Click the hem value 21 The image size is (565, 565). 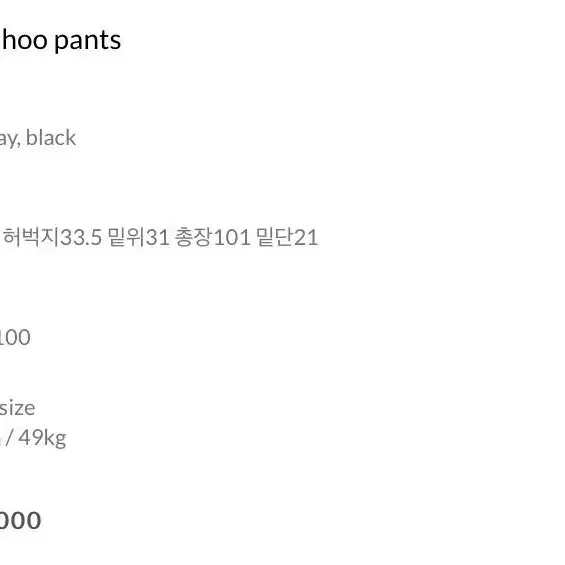click(x=306, y=237)
